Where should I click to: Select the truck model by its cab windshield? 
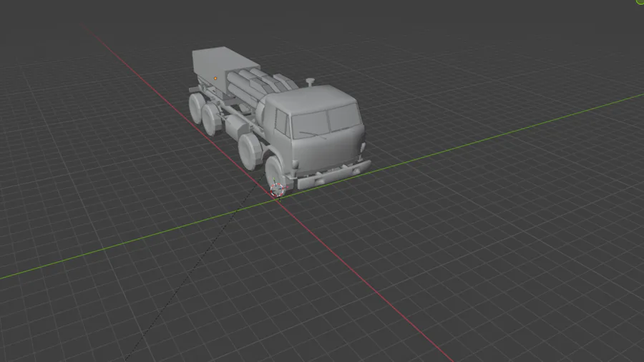click(327, 120)
